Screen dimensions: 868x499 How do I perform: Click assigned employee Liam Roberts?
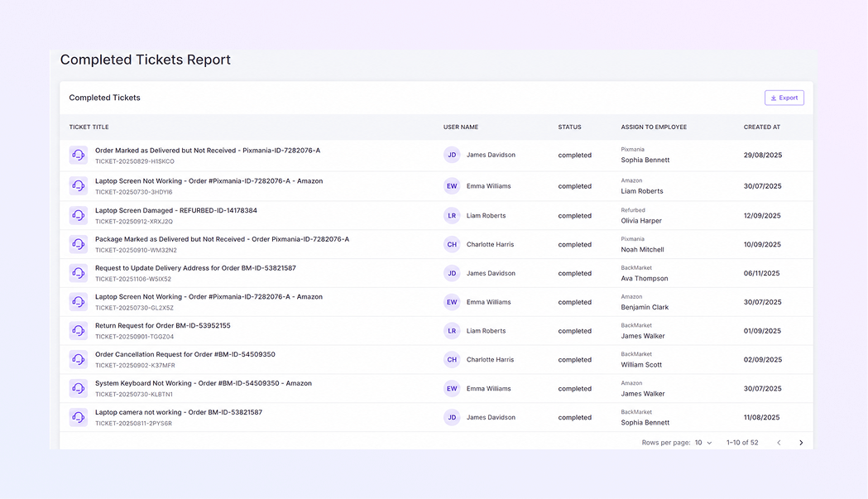coord(641,191)
